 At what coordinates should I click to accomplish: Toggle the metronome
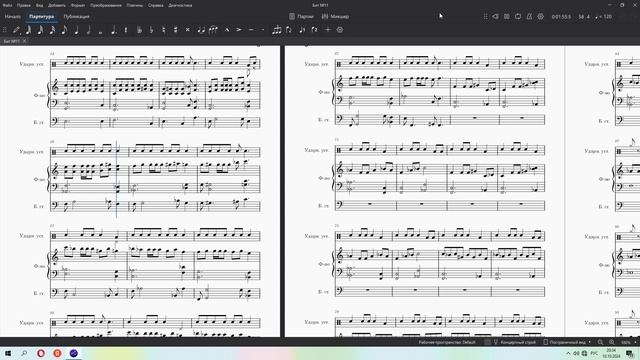(529, 17)
